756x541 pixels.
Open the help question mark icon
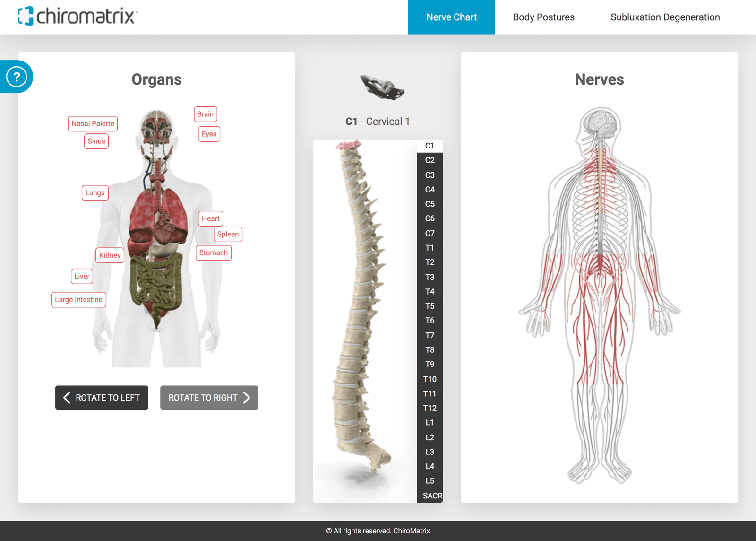coord(17,76)
